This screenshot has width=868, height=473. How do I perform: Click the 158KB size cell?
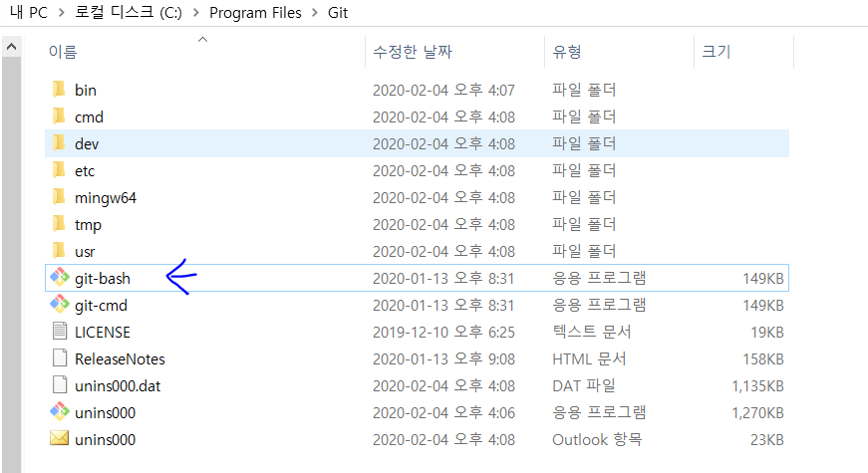[x=762, y=359]
